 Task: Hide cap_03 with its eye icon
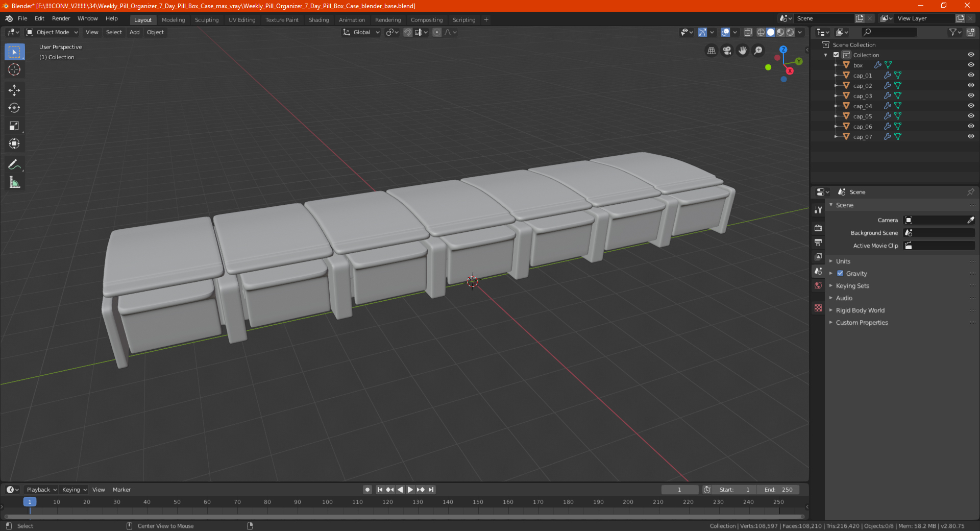tap(971, 95)
